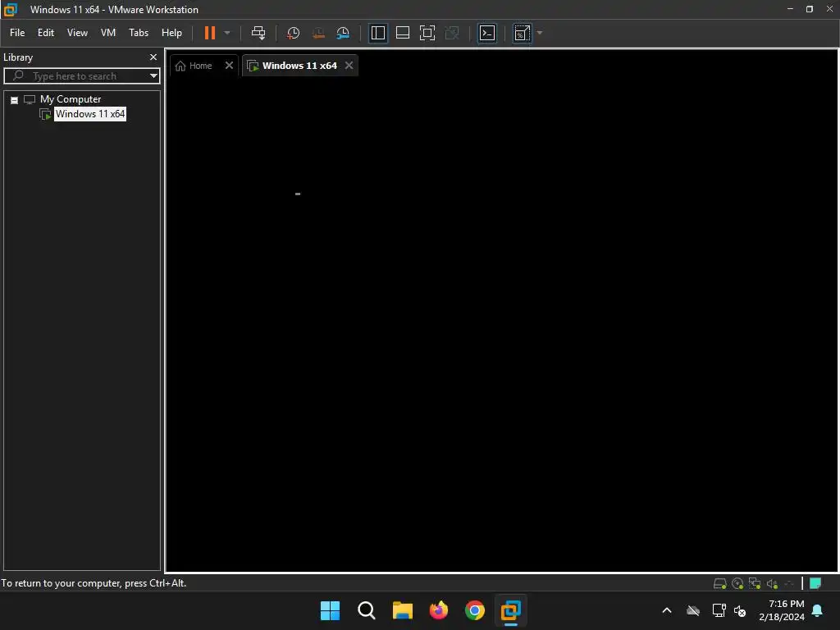Click the stretch guest display icon
Image resolution: width=840 pixels, height=630 pixels.
(522, 33)
